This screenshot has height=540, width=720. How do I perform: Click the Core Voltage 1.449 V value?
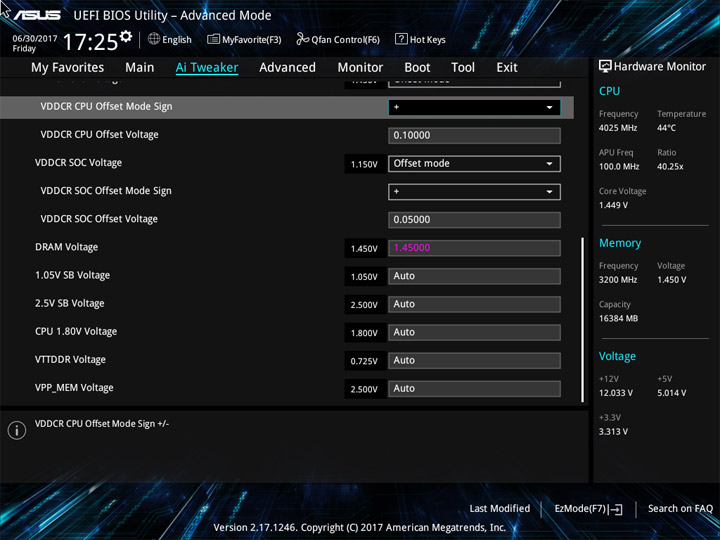click(613, 205)
